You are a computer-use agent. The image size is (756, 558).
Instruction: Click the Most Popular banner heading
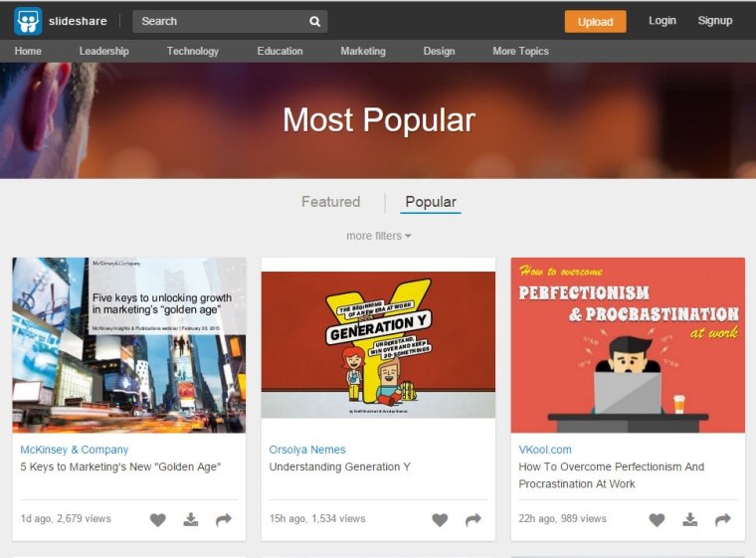[379, 120]
